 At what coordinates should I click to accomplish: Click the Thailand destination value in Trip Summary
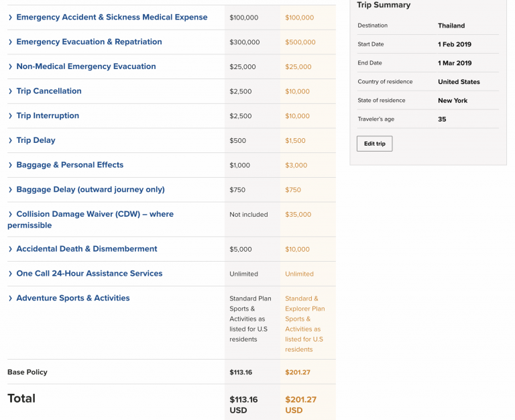tap(451, 25)
